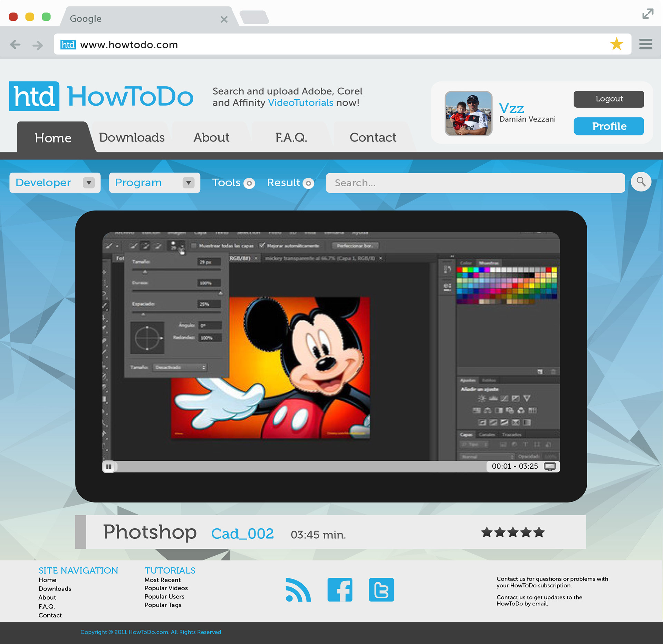Click footer Popular Users link
Viewport: 663px width, 644px height.
point(164,596)
